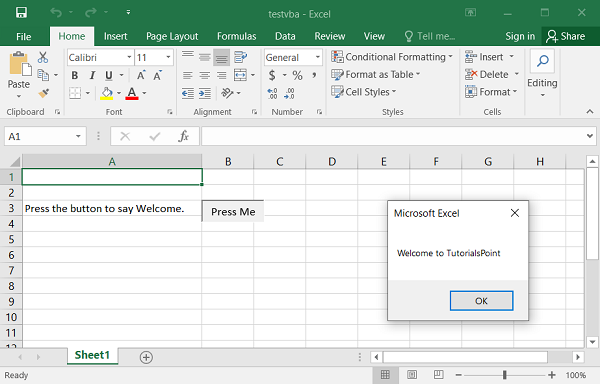Click the Undo arrow icon

[x=56, y=13]
